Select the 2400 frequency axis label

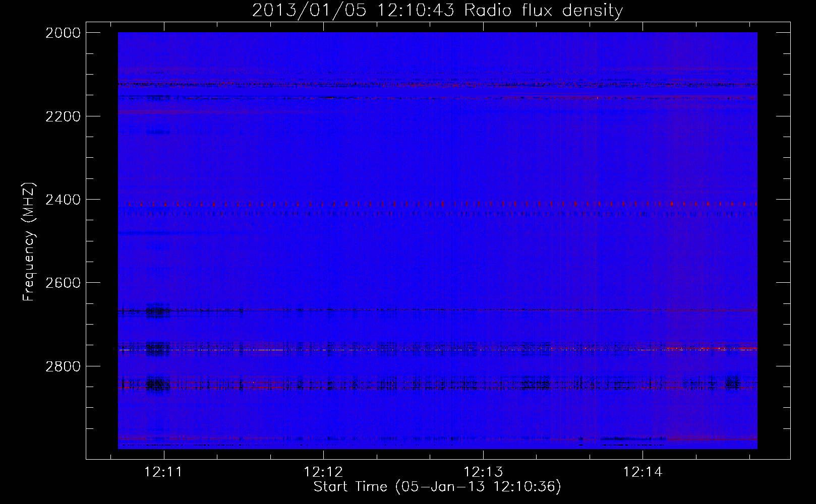click(63, 200)
